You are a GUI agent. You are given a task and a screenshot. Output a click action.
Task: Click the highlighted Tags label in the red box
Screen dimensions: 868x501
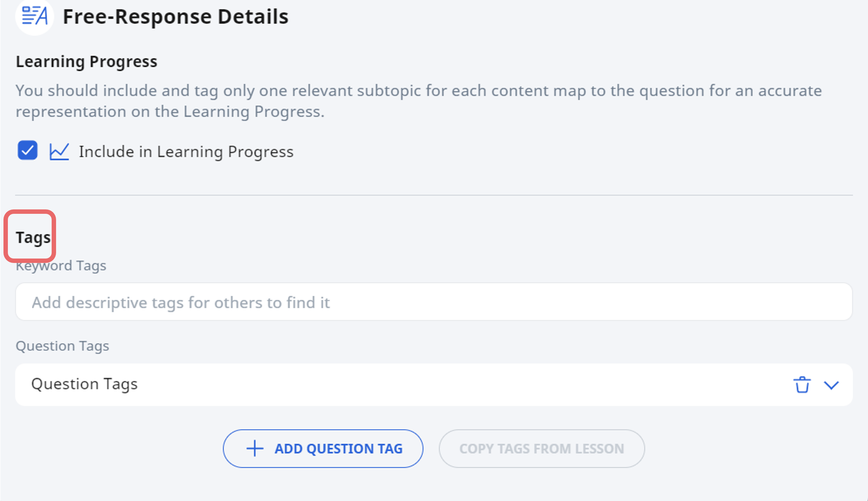(33, 236)
